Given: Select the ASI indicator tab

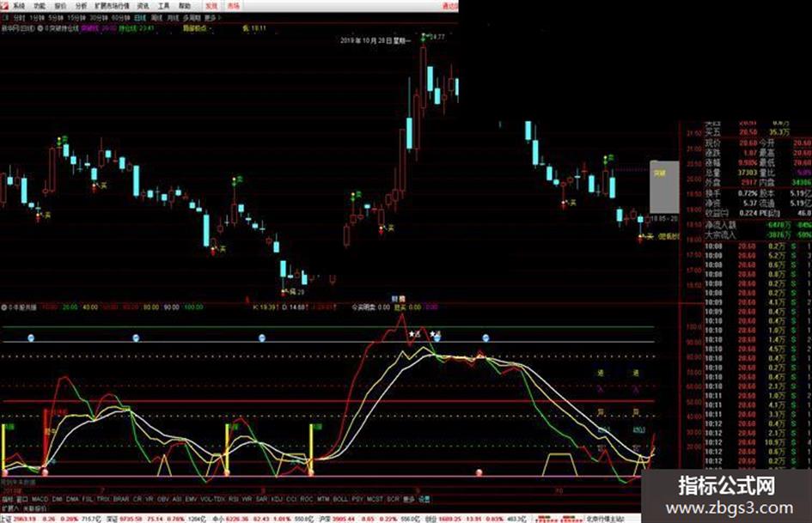Looking at the screenshot, I should 177,499.
